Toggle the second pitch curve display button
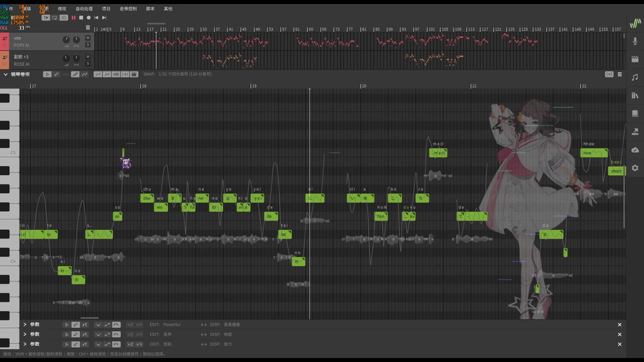Screen dimensions: 644x362 coord(107,74)
